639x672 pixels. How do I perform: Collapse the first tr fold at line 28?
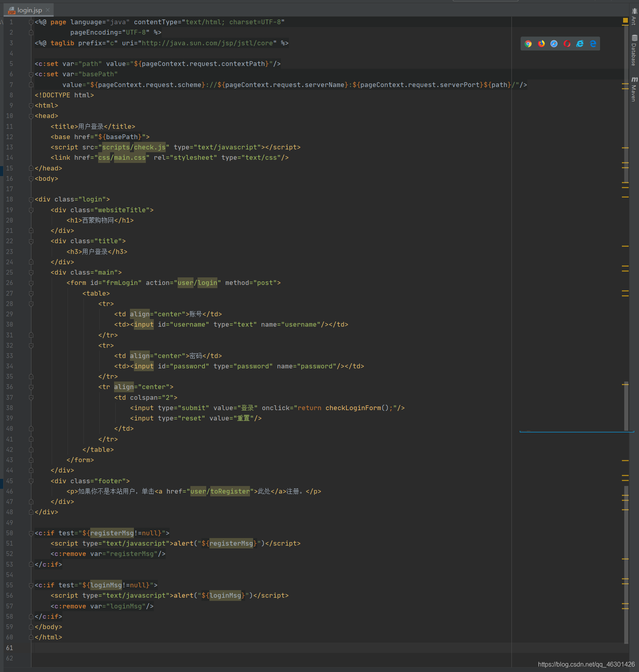[x=31, y=304]
